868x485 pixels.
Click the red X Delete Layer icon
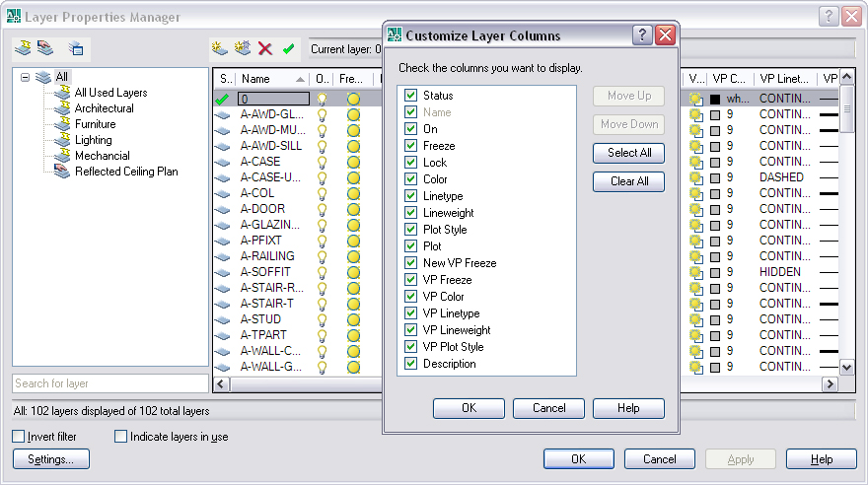[264, 47]
